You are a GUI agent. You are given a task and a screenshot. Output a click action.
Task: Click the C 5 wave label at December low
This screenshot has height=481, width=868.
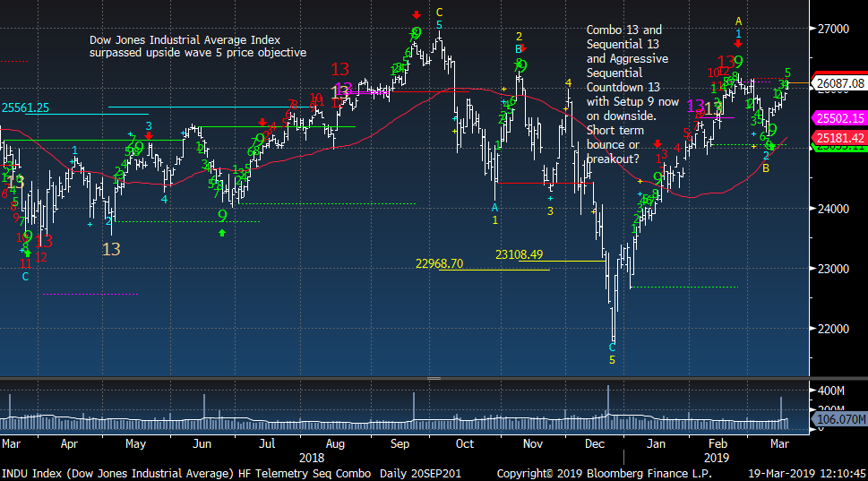[612, 354]
